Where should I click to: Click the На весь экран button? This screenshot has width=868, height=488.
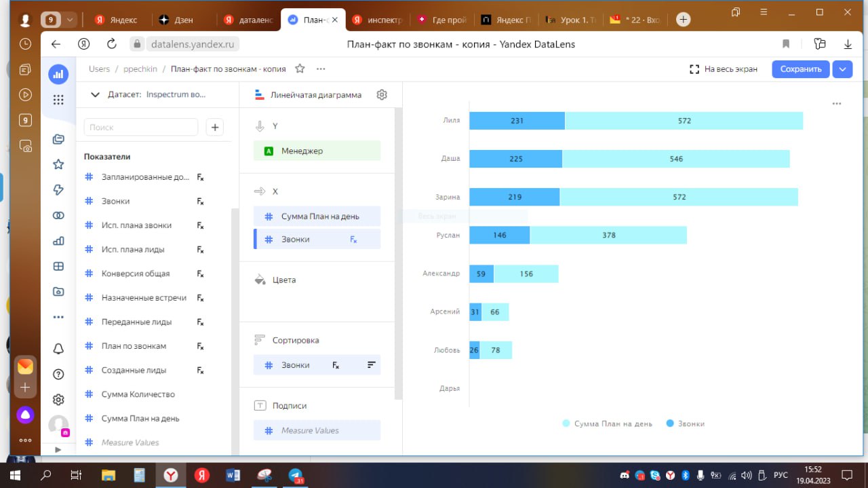(x=724, y=69)
